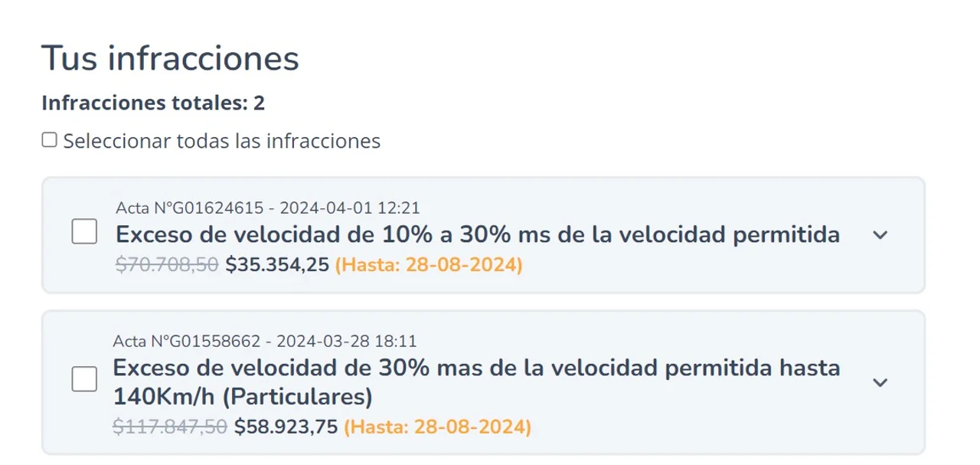Click the "Tus infracciones" heading

[x=171, y=57]
